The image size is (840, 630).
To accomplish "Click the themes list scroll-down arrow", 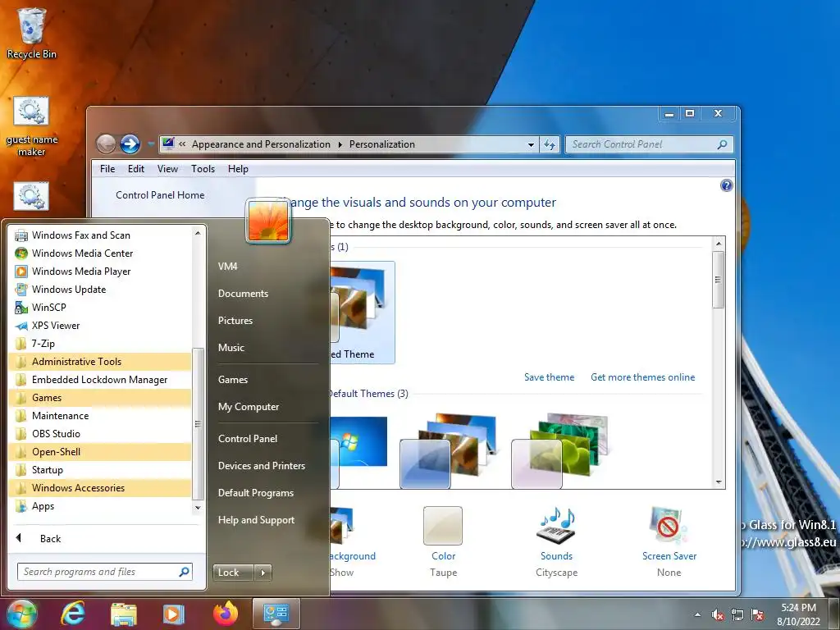I will tap(719, 482).
